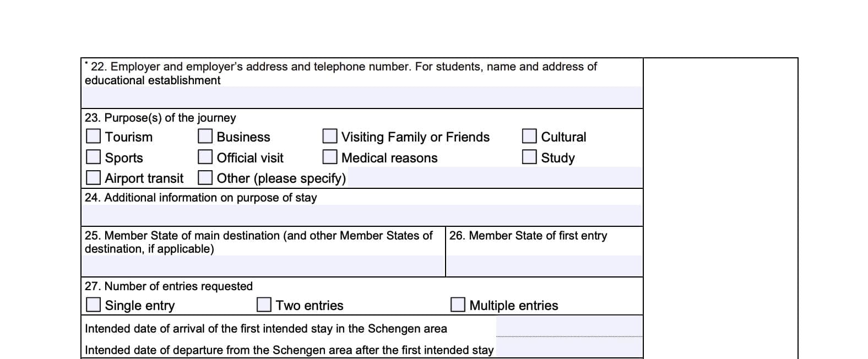Mark the Cultural purpose checkbox
Image resolution: width=868 pixels, height=359 pixels.
pos(529,136)
